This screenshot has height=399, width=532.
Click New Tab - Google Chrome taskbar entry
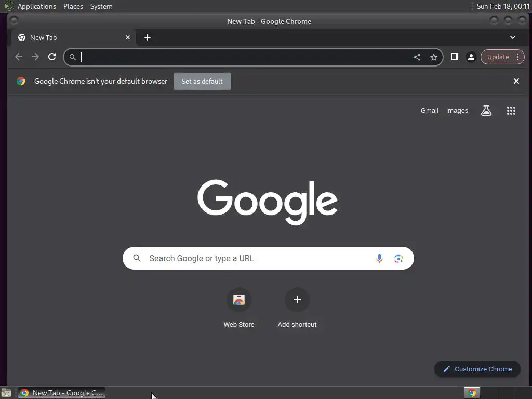(x=61, y=393)
